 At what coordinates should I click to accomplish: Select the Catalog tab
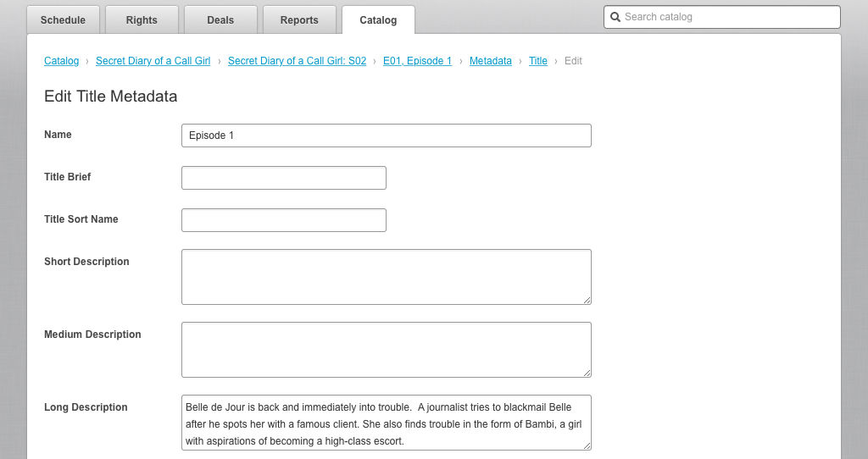378,20
